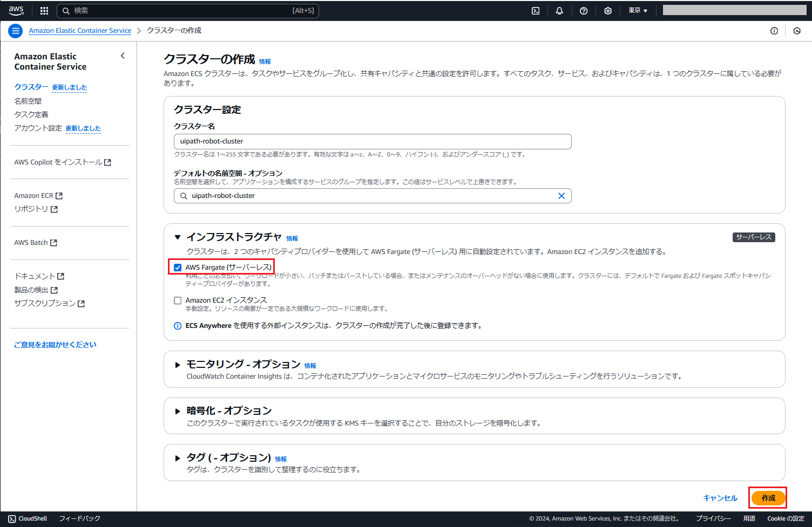Viewport: 812px width, 527px height.
Task: Click external link icon next to ドキュメント
Action: (x=60, y=276)
